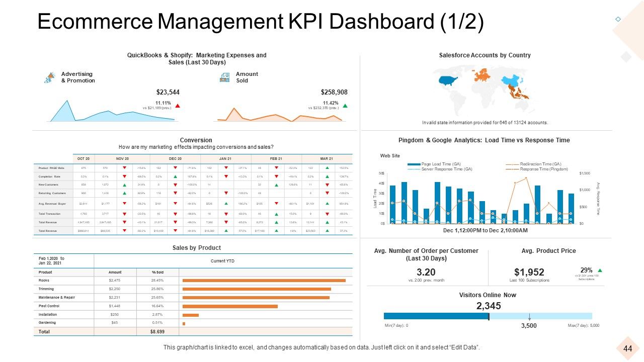The height and width of the screenshot is (362, 644).
Task: Click the arrow marker above 3,500
Action: point(529,316)
